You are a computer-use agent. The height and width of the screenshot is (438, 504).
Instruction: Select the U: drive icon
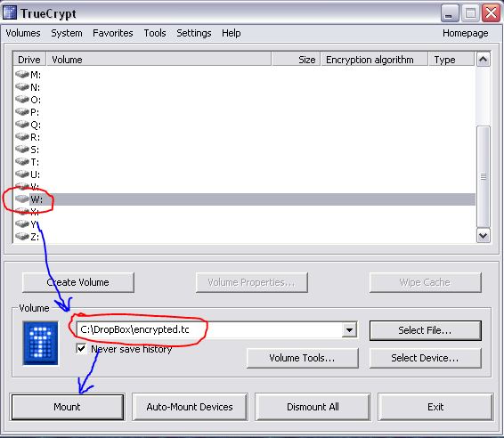[x=22, y=174]
